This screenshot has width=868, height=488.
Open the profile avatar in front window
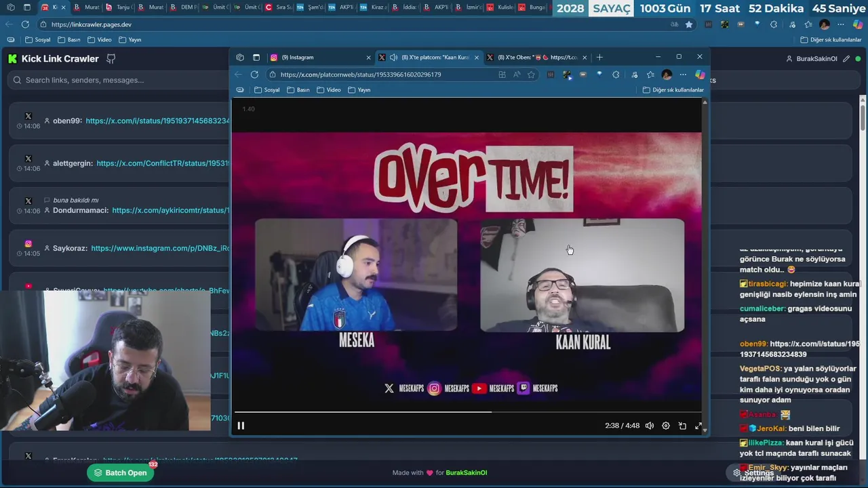(x=667, y=75)
